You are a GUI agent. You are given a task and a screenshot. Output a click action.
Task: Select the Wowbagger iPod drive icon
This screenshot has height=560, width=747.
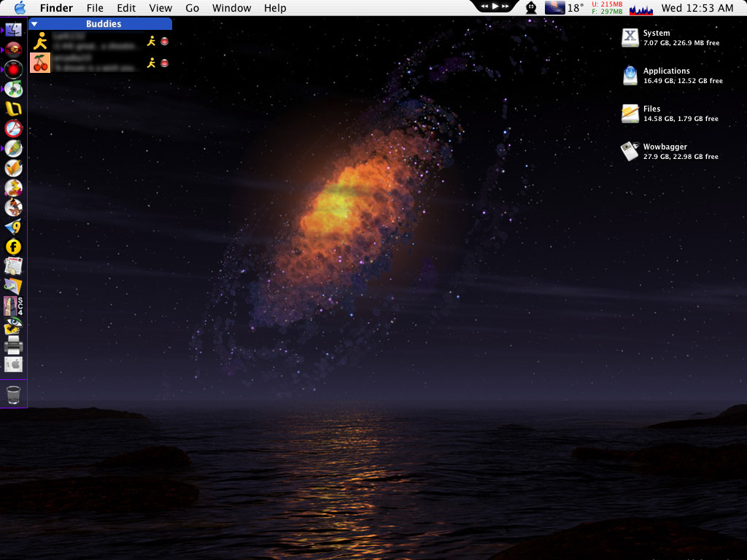coord(630,152)
